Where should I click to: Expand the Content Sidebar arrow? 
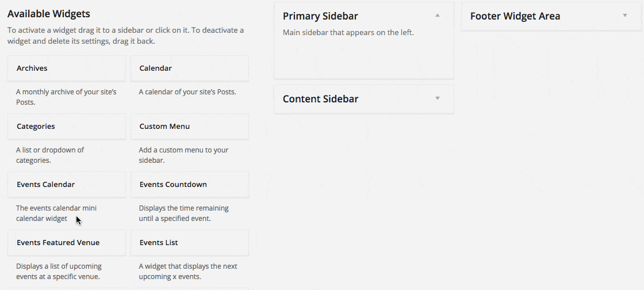(x=438, y=98)
